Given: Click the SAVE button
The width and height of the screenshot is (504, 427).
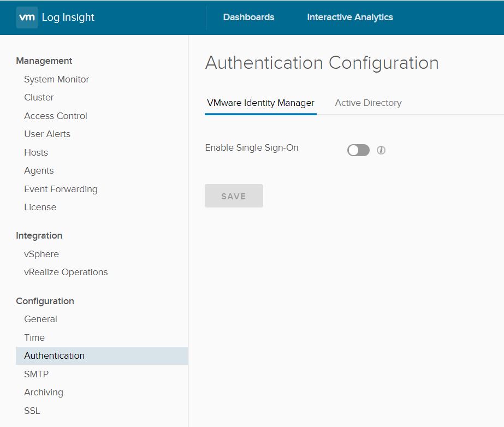Looking at the screenshot, I should coord(234,195).
